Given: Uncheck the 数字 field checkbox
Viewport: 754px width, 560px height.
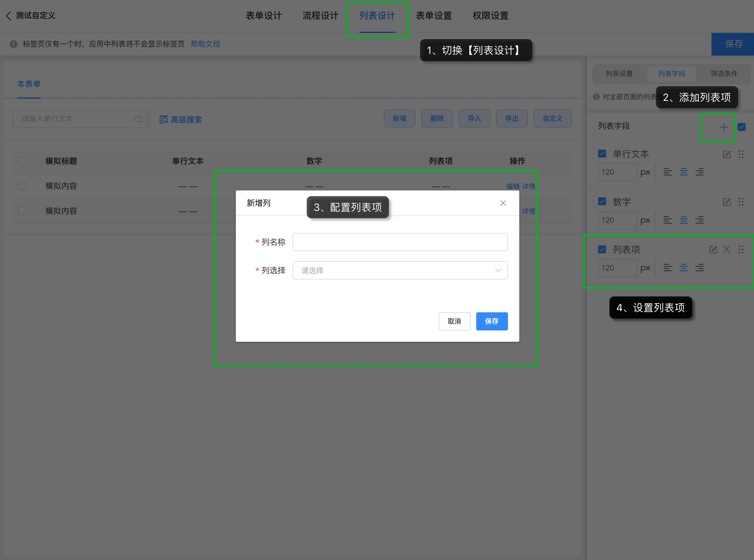Looking at the screenshot, I should (602, 201).
